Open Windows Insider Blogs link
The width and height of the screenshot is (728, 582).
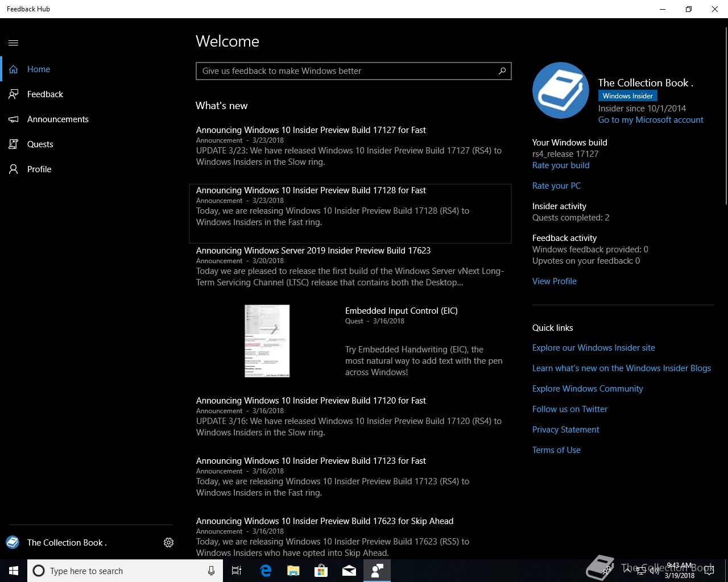point(622,368)
